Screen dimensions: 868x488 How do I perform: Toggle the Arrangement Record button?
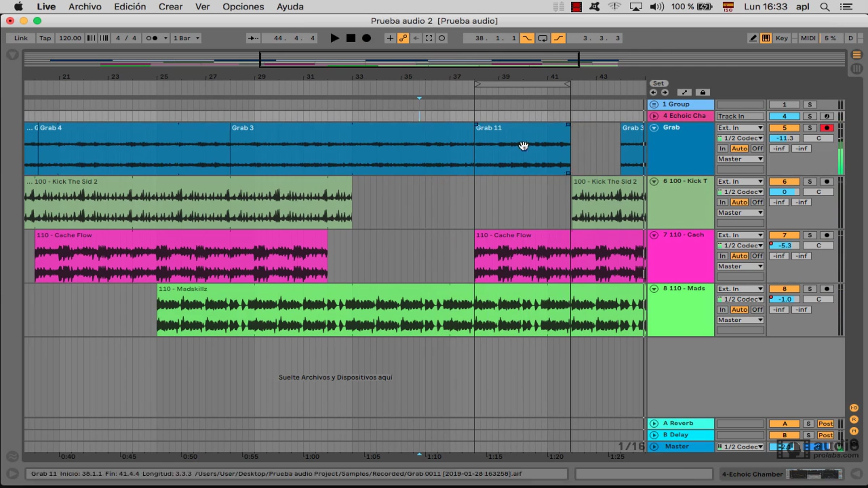click(366, 38)
